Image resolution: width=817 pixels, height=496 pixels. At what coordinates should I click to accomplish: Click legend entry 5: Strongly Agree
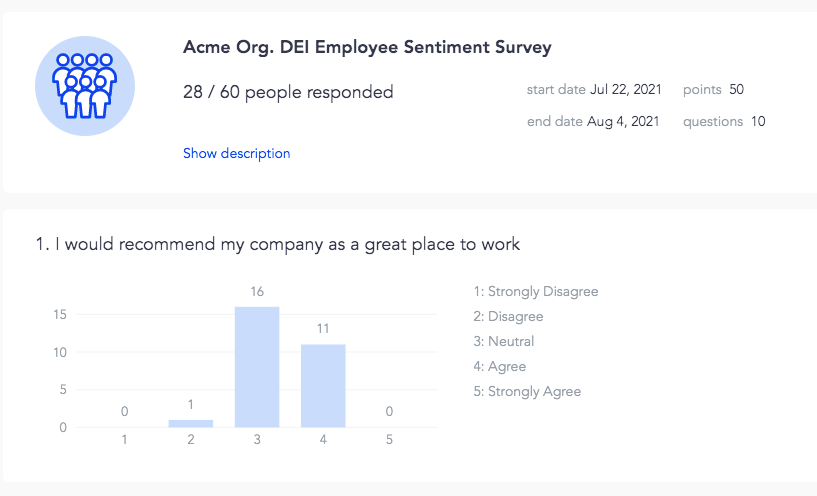click(x=527, y=392)
